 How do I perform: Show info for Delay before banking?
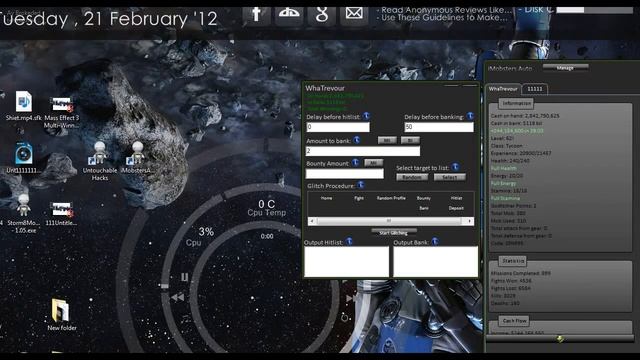470,116
